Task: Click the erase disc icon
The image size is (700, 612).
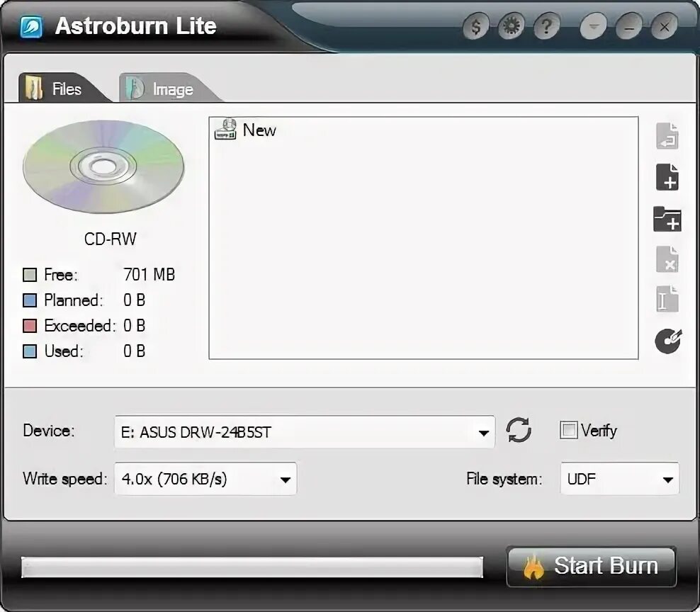Action: [x=668, y=341]
